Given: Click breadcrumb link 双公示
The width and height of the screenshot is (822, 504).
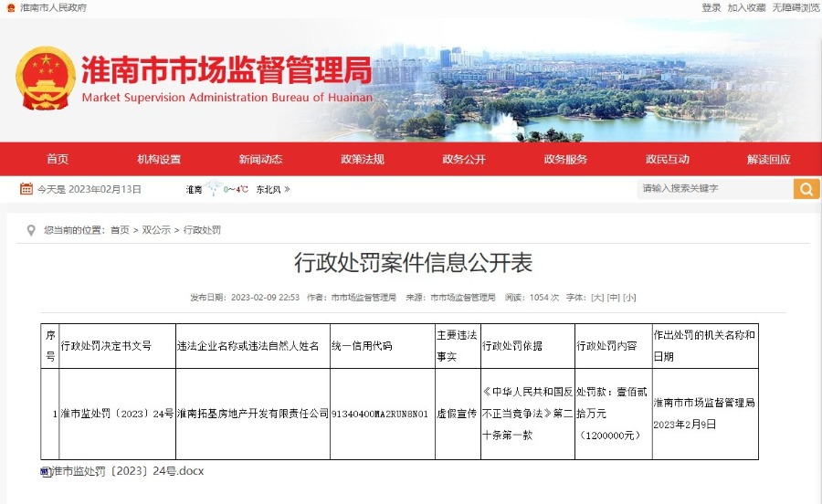Looking at the screenshot, I should pyautogui.click(x=156, y=230).
